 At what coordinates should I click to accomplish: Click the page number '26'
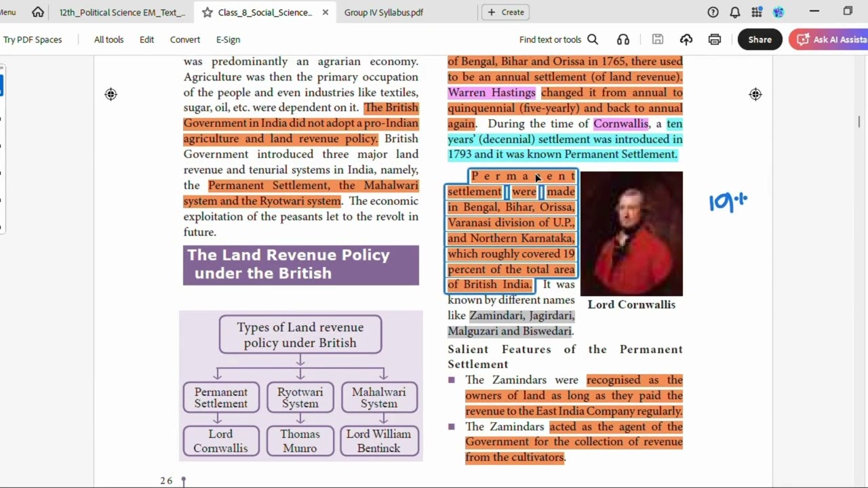pos(167,481)
